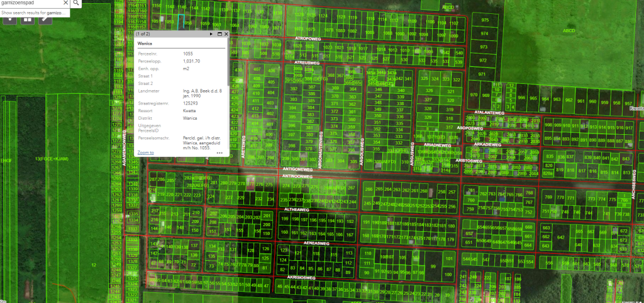Click the magnifier search button
This screenshot has width=644, height=303.
(x=75, y=3)
